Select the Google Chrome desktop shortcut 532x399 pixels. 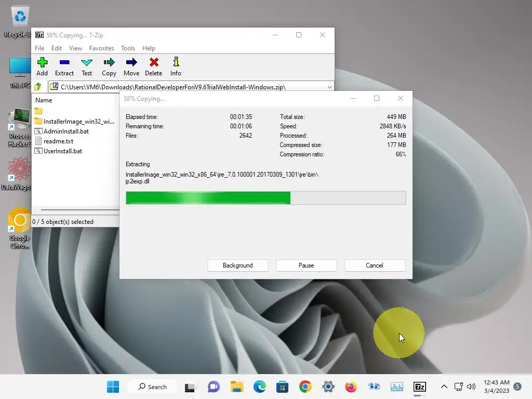20,228
